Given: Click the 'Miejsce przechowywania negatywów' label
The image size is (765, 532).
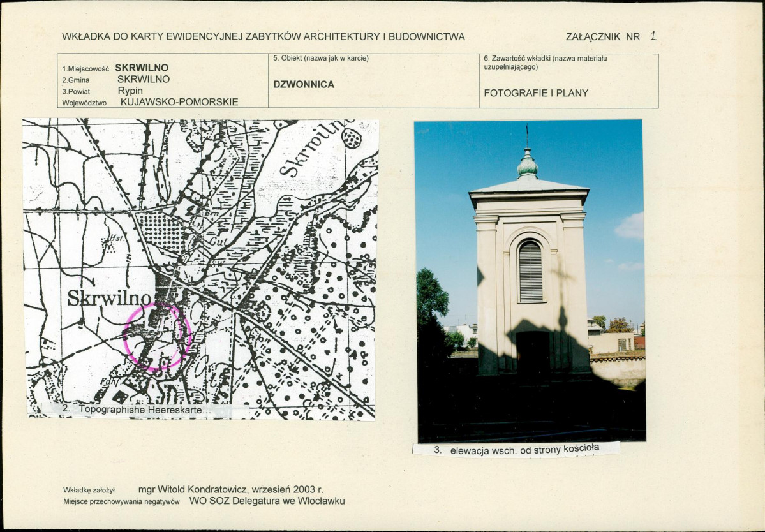Looking at the screenshot, I should pyautogui.click(x=121, y=501).
